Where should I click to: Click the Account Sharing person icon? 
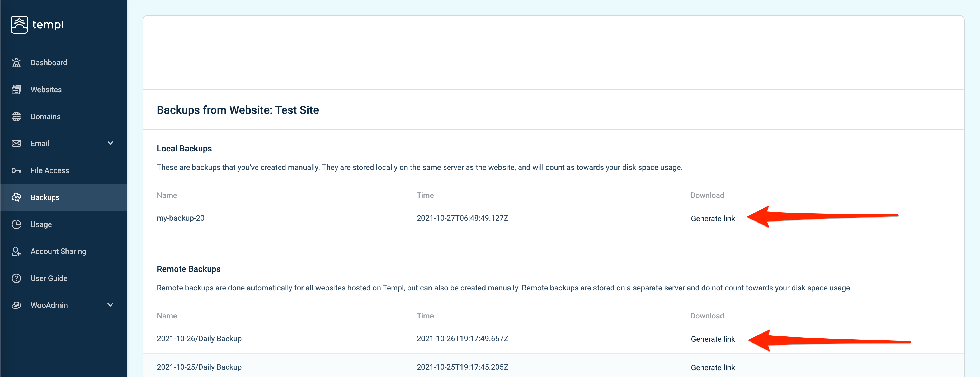(x=16, y=251)
